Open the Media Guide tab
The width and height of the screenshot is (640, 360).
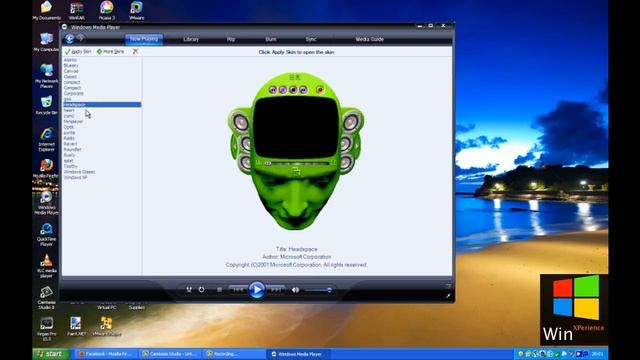point(369,39)
